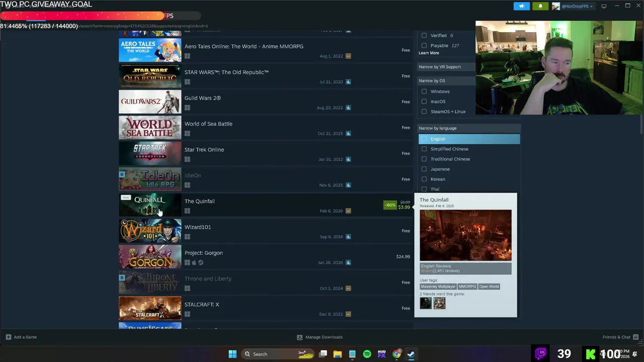Open Steam announcements megaphone button
The image size is (644, 362).
point(522,6)
